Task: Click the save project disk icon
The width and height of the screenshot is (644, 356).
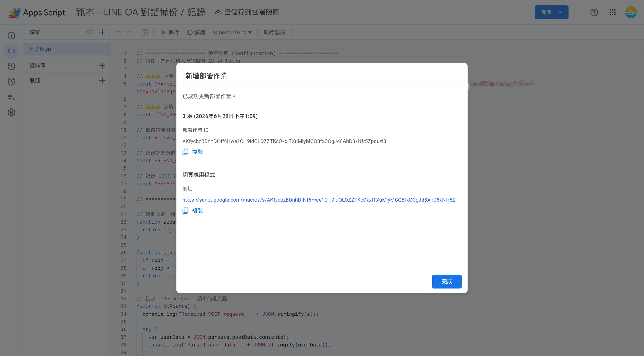Action: 145,32
